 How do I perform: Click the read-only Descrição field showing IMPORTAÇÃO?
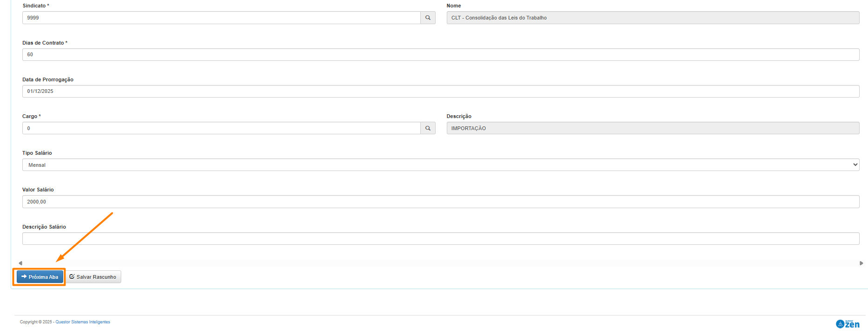[653, 128]
